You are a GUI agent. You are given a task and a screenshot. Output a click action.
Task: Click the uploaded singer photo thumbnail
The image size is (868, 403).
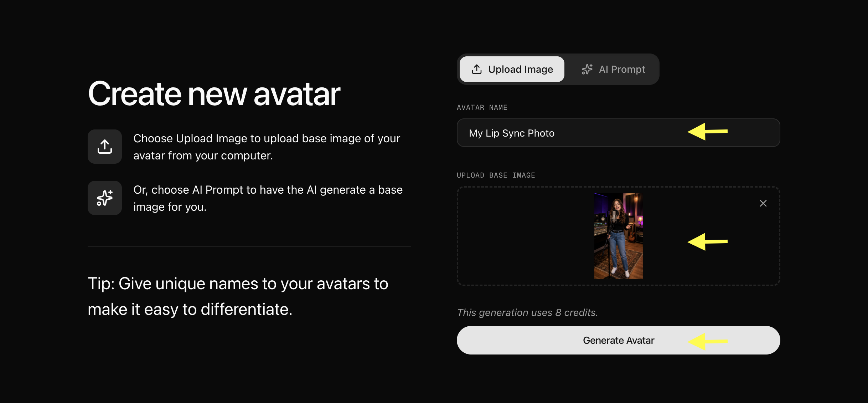pyautogui.click(x=618, y=236)
